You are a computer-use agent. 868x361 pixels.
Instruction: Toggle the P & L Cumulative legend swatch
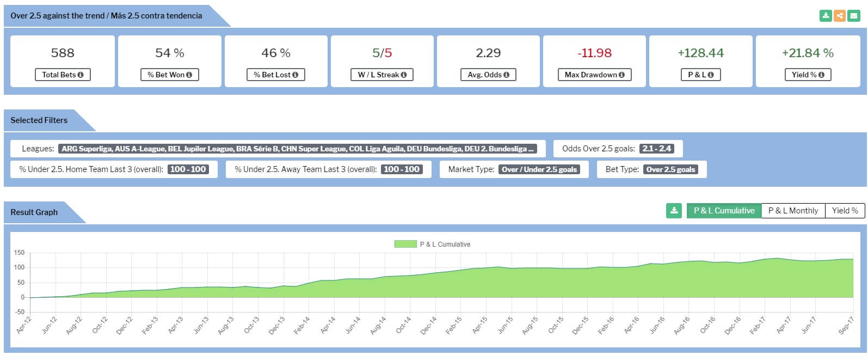405,244
